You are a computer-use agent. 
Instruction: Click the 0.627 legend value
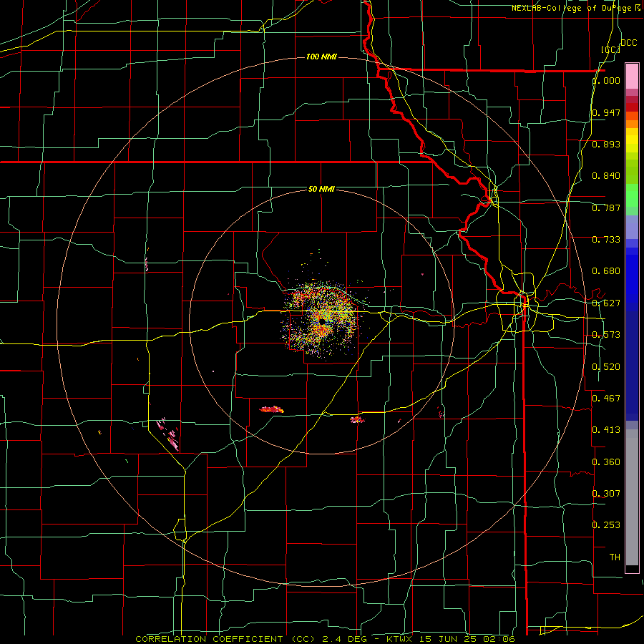click(x=606, y=303)
